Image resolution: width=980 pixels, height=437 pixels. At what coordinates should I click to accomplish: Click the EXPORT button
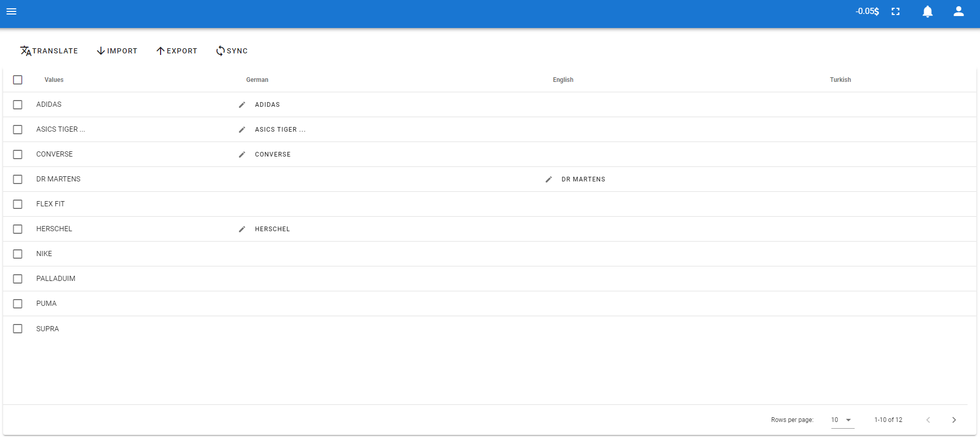click(x=177, y=51)
